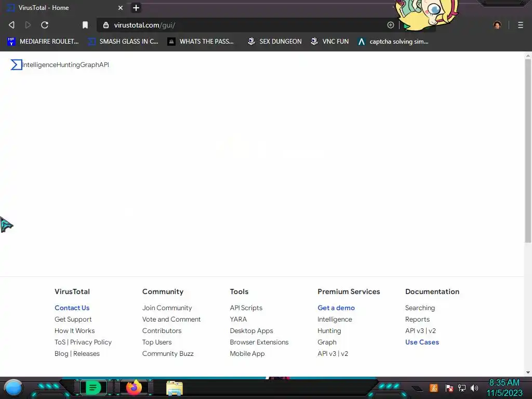Go back with the browser back arrow
532x399 pixels.
pos(11,25)
